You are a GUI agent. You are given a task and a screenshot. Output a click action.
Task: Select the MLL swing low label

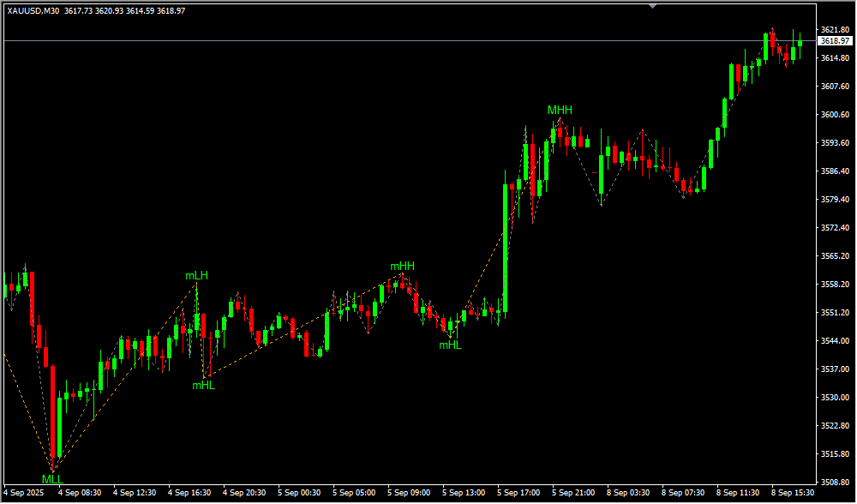pyautogui.click(x=52, y=478)
